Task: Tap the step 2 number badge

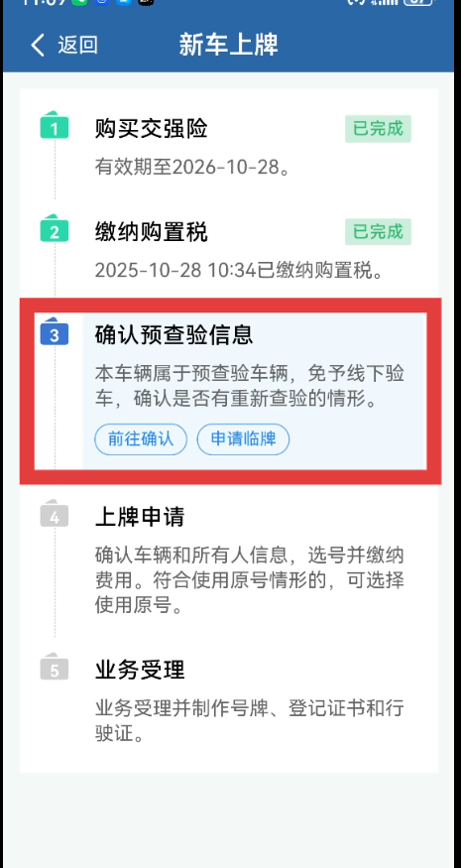Action: pos(55,228)
